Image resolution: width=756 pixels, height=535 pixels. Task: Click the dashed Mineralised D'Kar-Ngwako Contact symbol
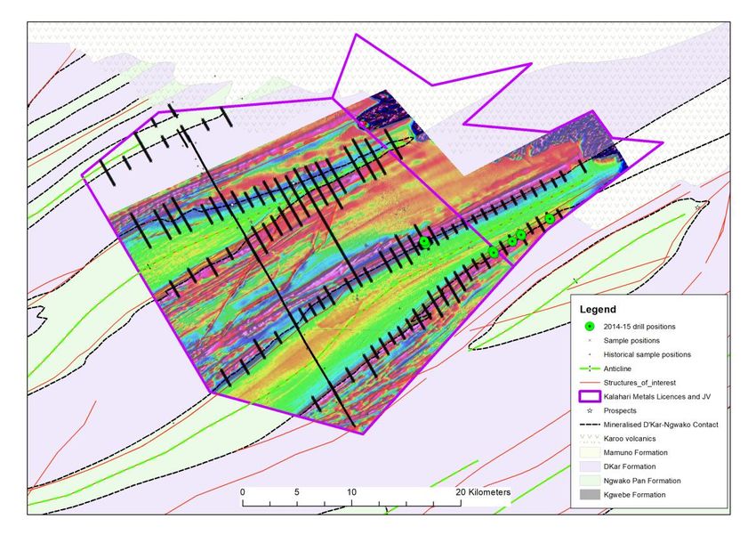(589, 425)
